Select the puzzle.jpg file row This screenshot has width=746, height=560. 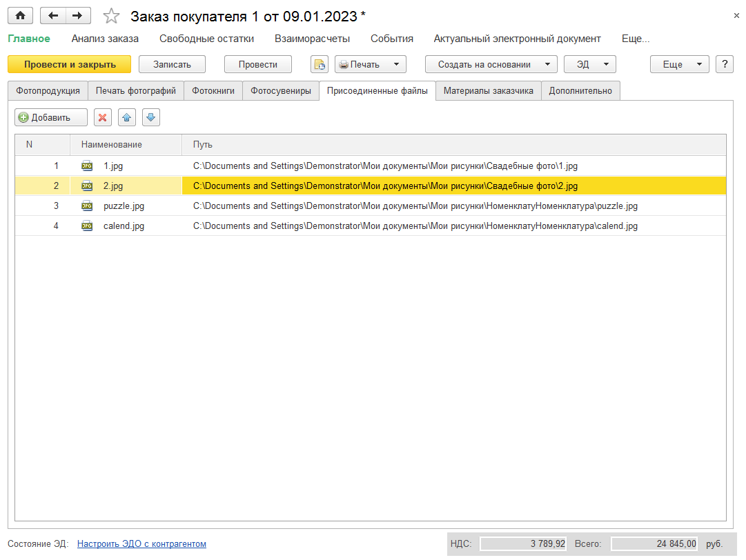pyautogui.click(x=370, y=206)
